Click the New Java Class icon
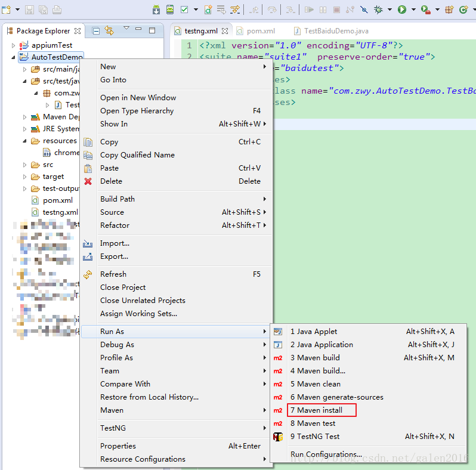 click(463, 10)
